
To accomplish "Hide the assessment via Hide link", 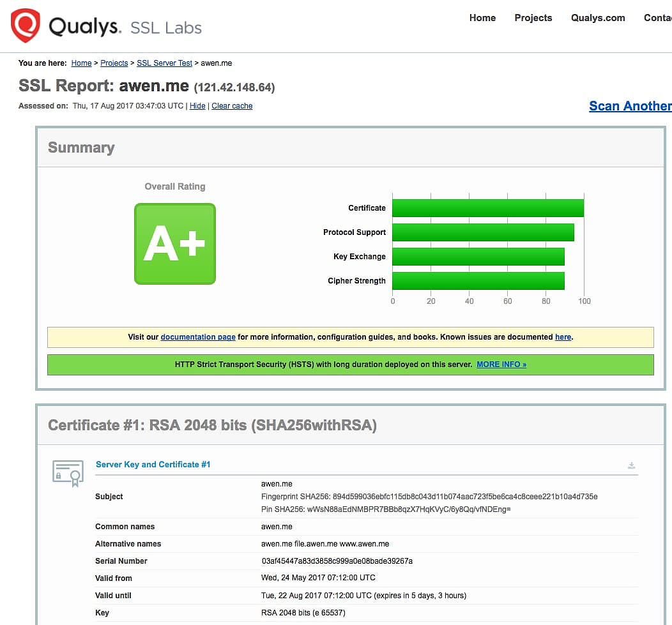I will click(197, 106).
